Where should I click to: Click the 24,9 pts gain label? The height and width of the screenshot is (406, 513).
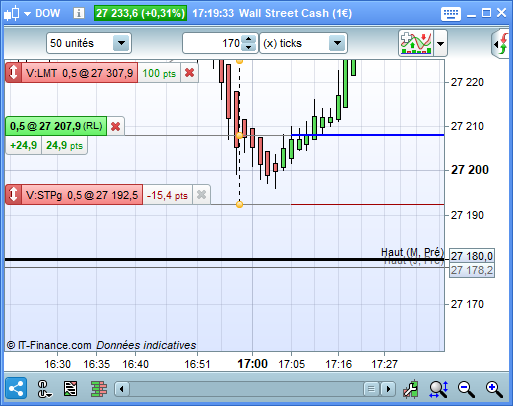click(64, 146)
